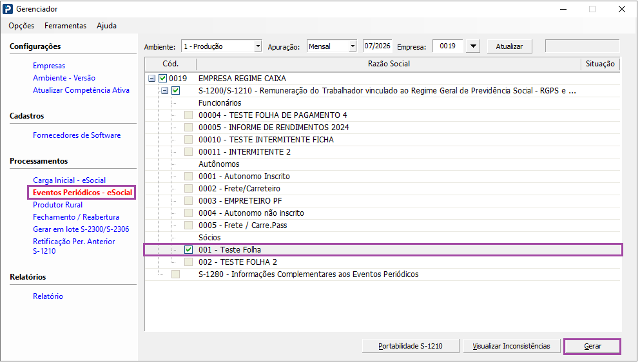This screenshot has width=640, height=364.
Task: Check 0005 - Frete / Carre.Pass checkbox
Action: pos(188,225)
